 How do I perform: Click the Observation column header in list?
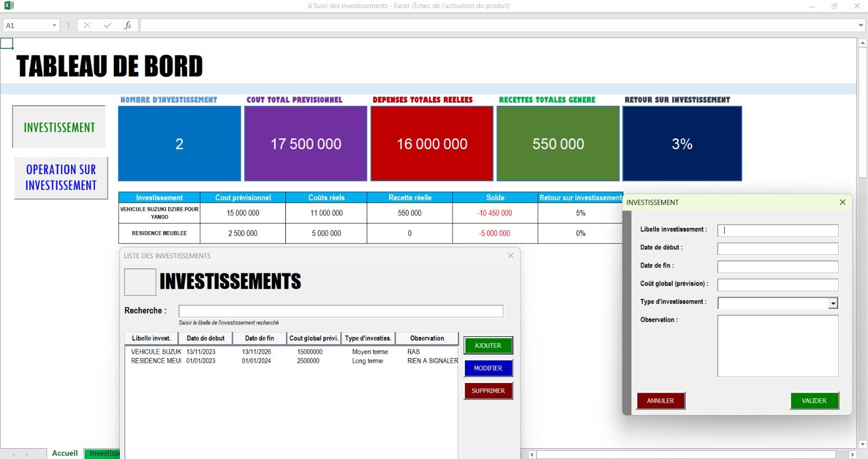tap(427, 338)
